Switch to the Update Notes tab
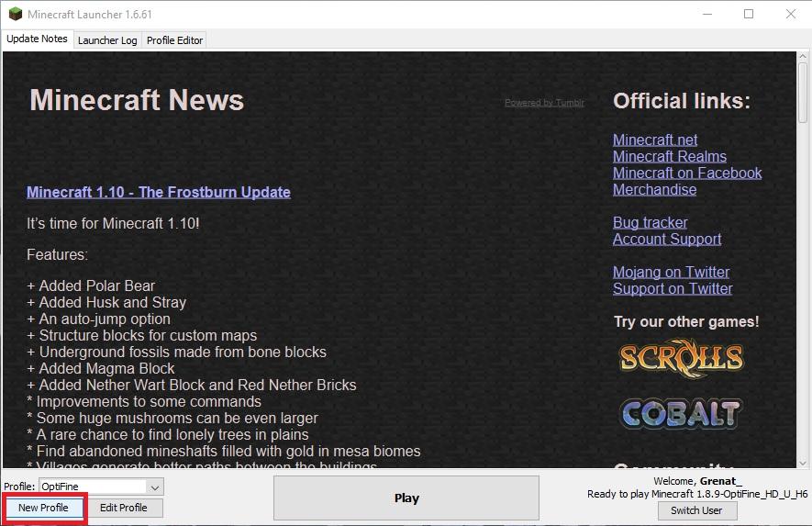 [37, 39]
